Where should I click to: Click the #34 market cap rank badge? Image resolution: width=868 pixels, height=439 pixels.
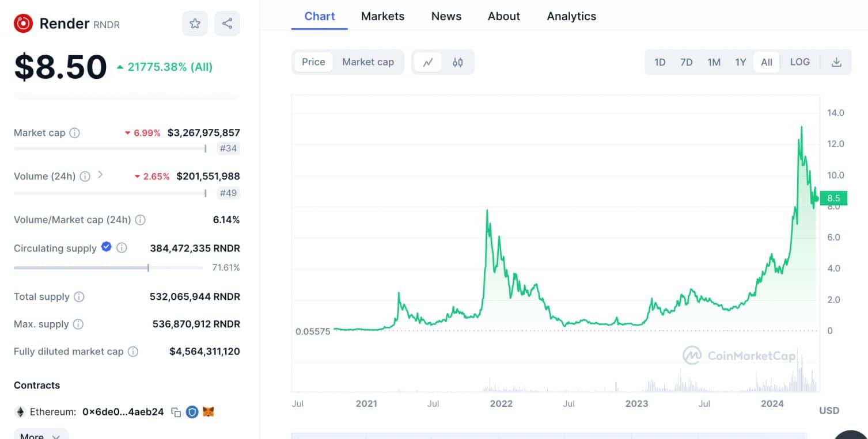[229, 148]
